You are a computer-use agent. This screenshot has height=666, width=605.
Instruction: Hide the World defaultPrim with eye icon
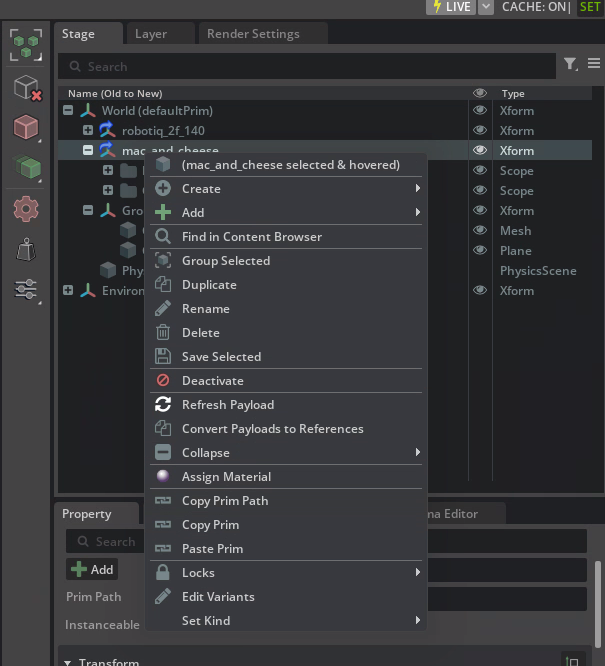[x=480, y=111]
